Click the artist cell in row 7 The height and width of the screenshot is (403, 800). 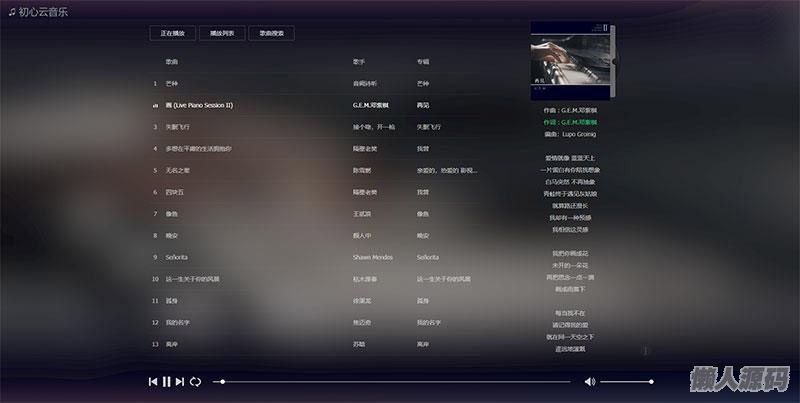[362, 214]
